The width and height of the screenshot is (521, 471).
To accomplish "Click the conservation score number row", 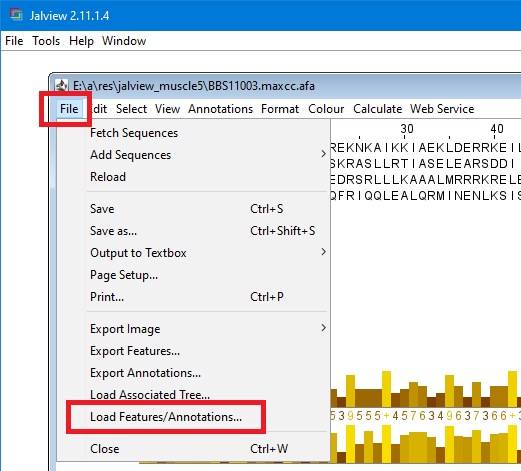I will tap(426, 416).
